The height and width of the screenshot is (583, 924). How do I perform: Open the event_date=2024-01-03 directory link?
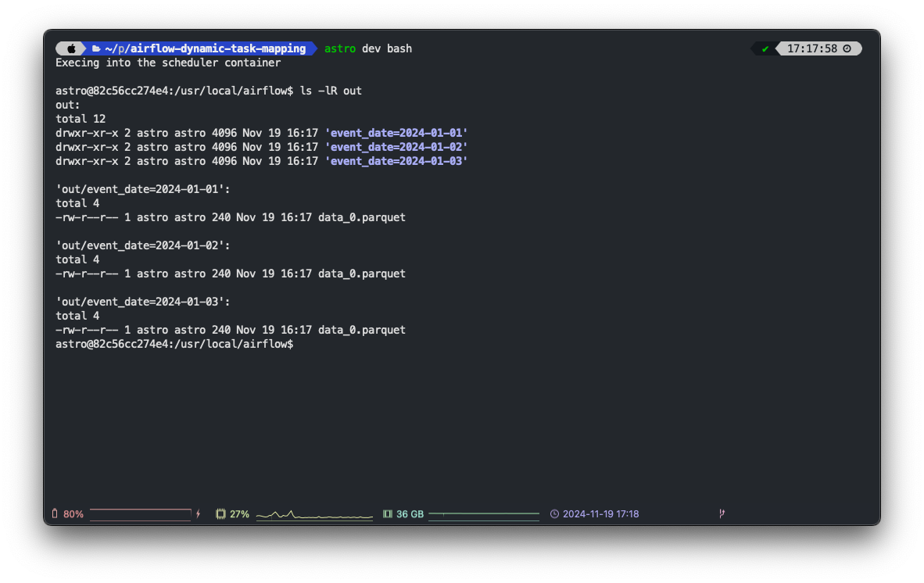[396, 161]
